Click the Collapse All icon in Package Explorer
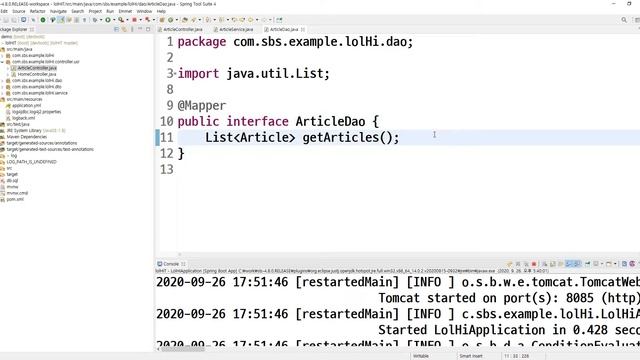Screen dimensions: 640x360 (116, 29)
